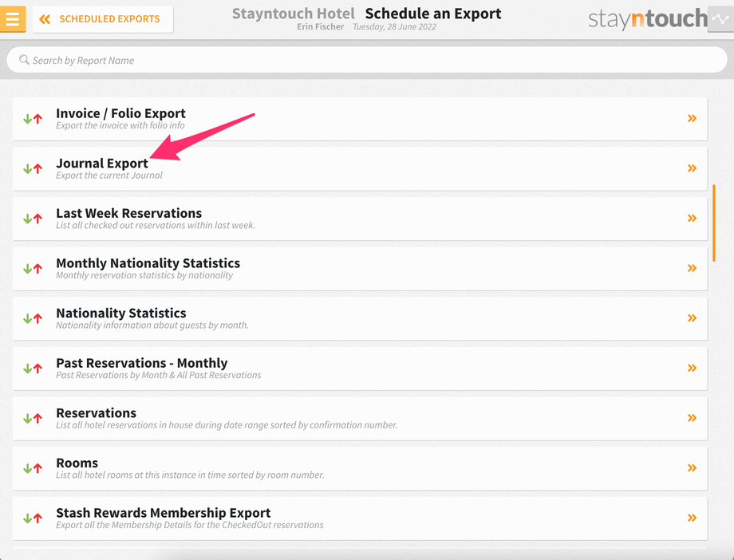Click 'Export the current Journal' description
The height and width of the screenshot is (560, 734).
click(x=109, y=175)
